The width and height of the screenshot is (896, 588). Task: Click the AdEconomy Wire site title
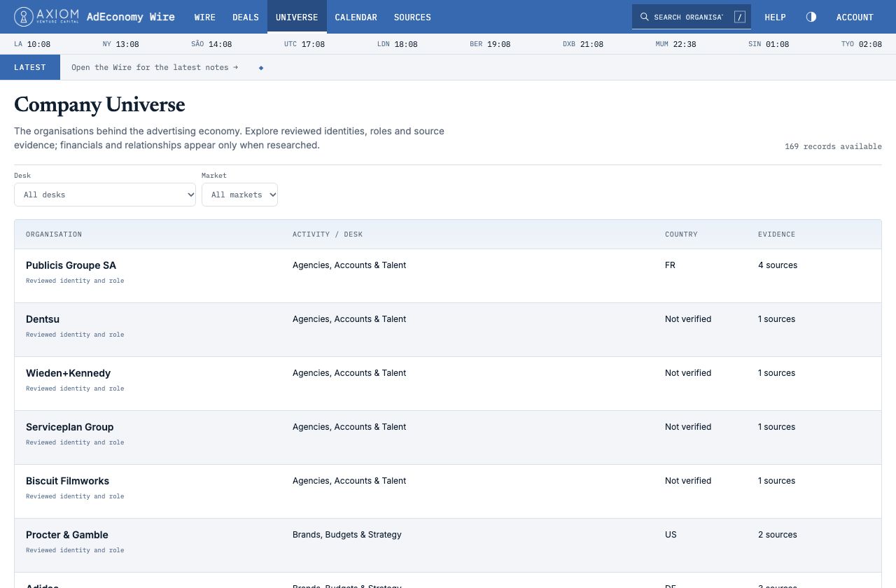click(x=131, y=17)
